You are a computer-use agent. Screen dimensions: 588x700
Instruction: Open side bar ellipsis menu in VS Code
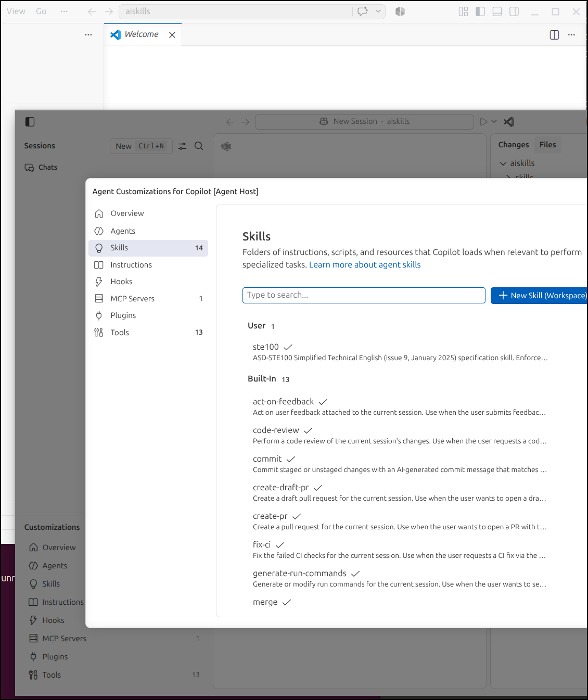[x=88, y=35]
